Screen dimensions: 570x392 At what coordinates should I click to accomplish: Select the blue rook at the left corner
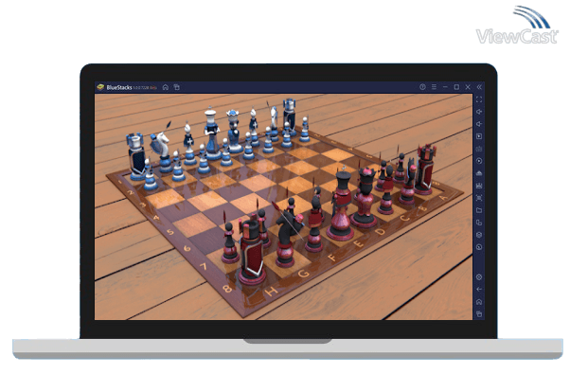click(136, 157)
